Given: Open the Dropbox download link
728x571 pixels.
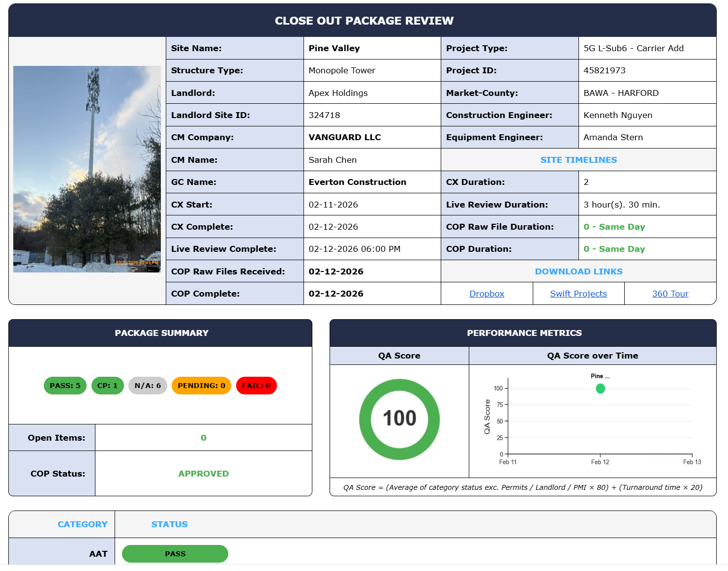Looking at the screenshot, I should pos(486,293).
